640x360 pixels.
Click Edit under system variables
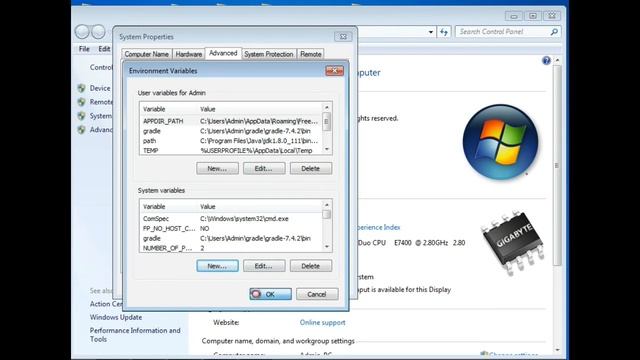tap(264, 266)
